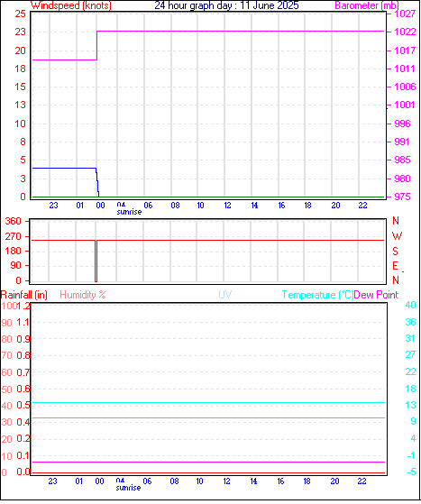
Task: Select the 31 temperature scale value
Action: point(410,338)
